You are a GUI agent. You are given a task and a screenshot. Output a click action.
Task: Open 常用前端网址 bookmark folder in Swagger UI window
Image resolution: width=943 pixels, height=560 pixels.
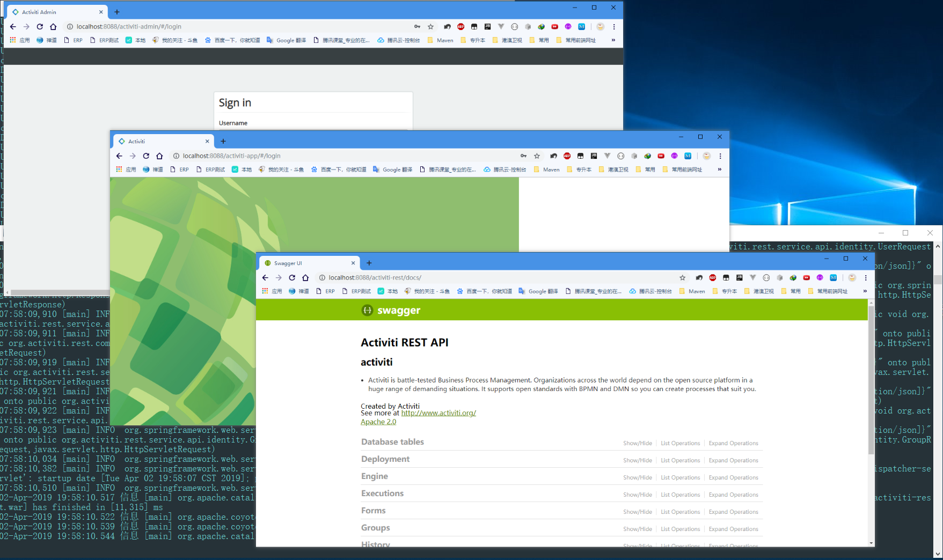[828, 291]
